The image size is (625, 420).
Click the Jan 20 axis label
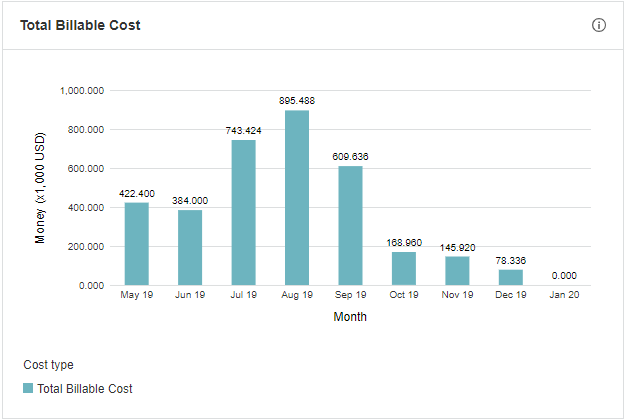pyautogui.click(x=564, y=296)
